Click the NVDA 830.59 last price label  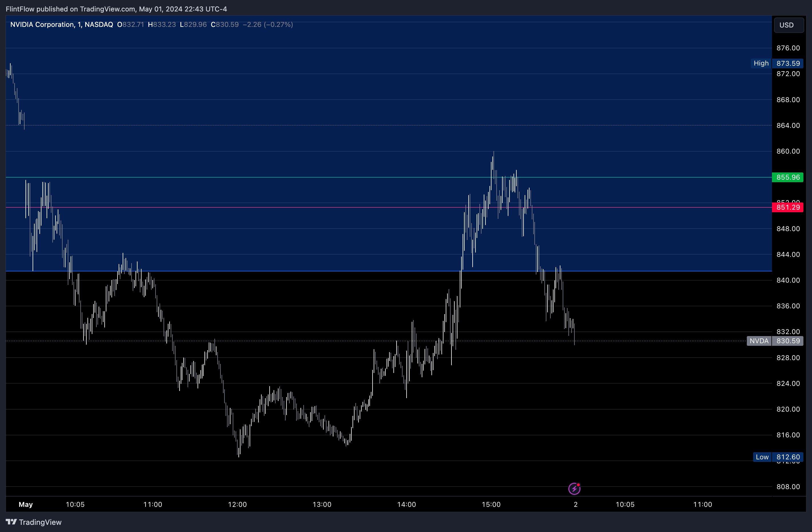click(775, 341)
